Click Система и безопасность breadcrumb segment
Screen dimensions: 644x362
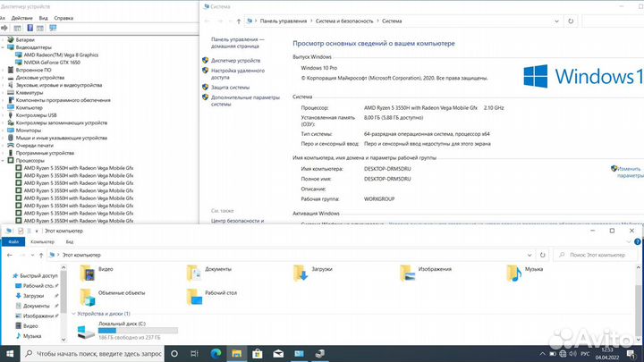coord(344,21)
